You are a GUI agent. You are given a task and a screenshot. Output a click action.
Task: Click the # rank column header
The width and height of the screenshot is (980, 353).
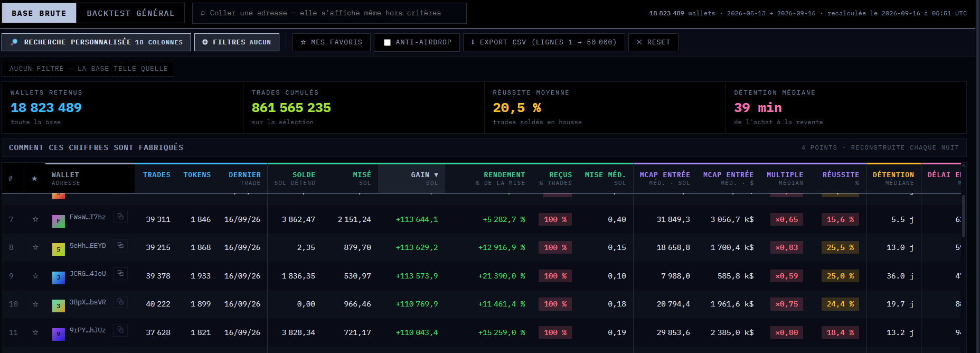tap(11, 179)
